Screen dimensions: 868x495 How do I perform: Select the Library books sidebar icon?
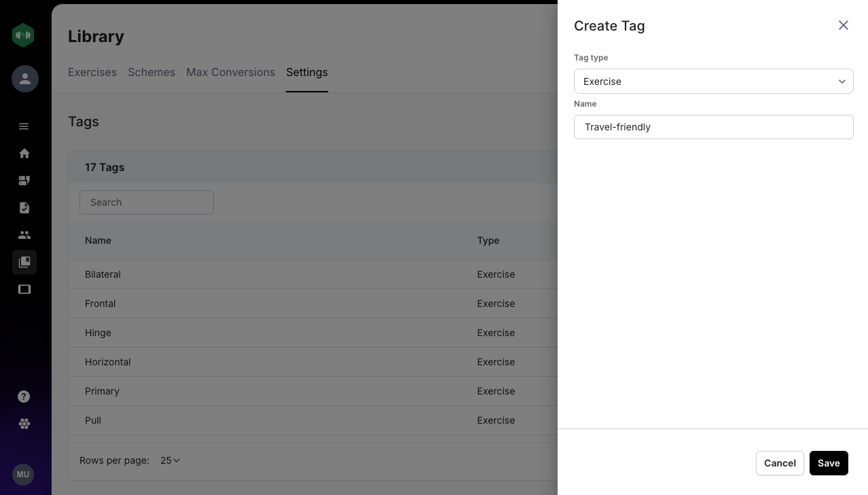click(24, 262)
